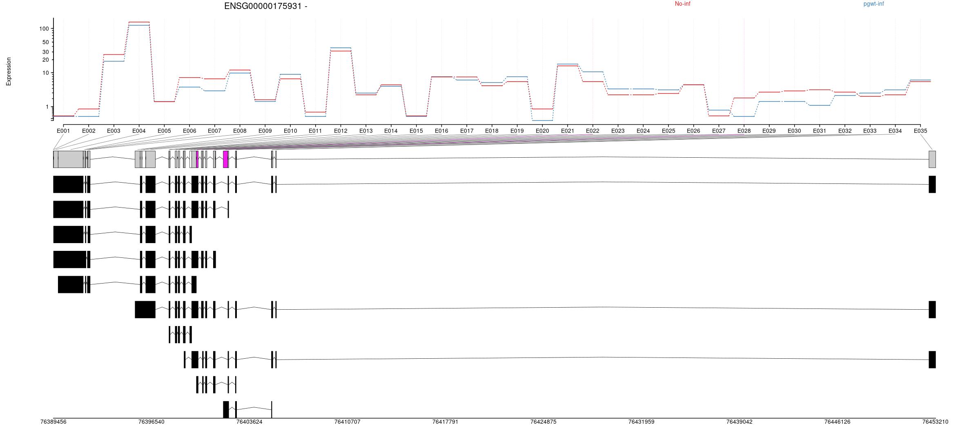The width and height of the screenshot is (980, 429).
Task: Click genomic coordinate 76417791
Action: [x=445, y=422]
